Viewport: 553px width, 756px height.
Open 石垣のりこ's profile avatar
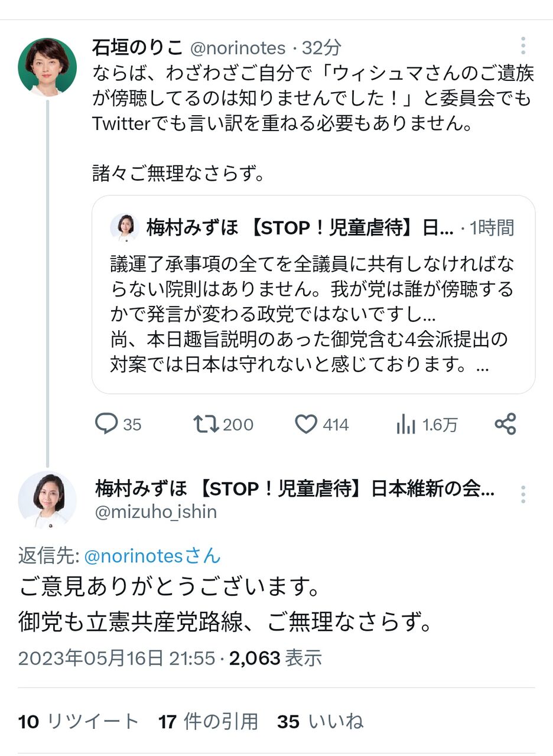tap(47, 67)
